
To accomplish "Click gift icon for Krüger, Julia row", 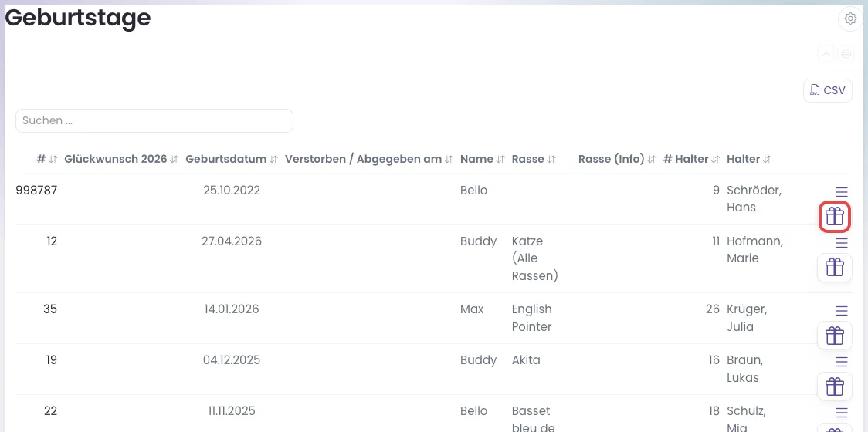I will click(835, 336).
